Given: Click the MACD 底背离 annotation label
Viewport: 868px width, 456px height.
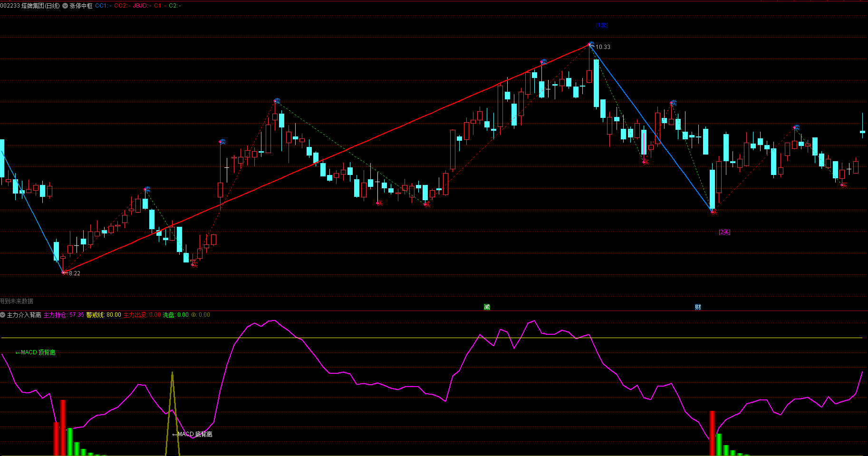Looking at the screenshot, I should pyautogui.click(x=193, y=434).
